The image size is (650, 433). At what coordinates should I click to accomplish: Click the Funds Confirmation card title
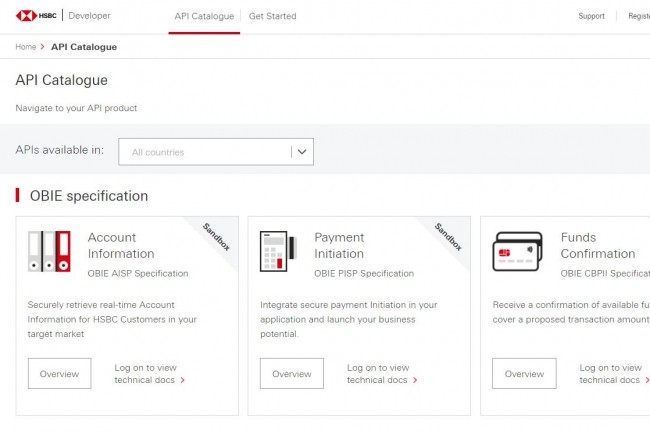(598, 245)
